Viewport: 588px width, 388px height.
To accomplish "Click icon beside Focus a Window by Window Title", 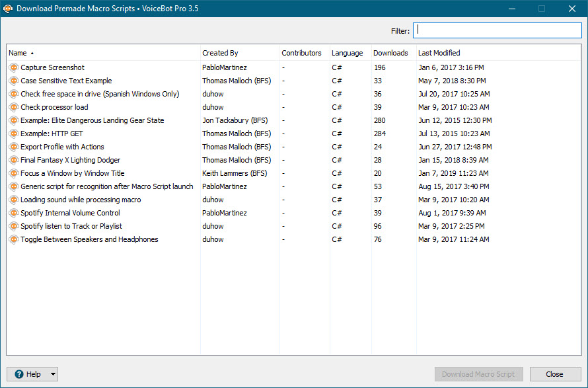I will (x=13, y=173).
